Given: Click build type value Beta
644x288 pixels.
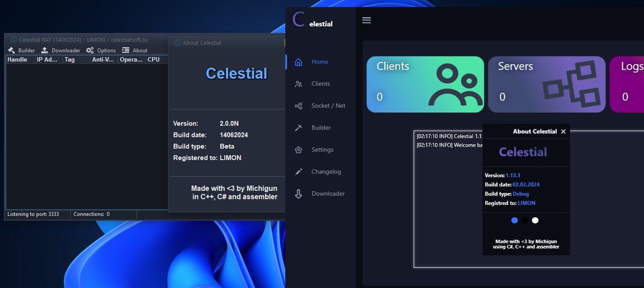Looking at the screenshot, I should [227, 146].
